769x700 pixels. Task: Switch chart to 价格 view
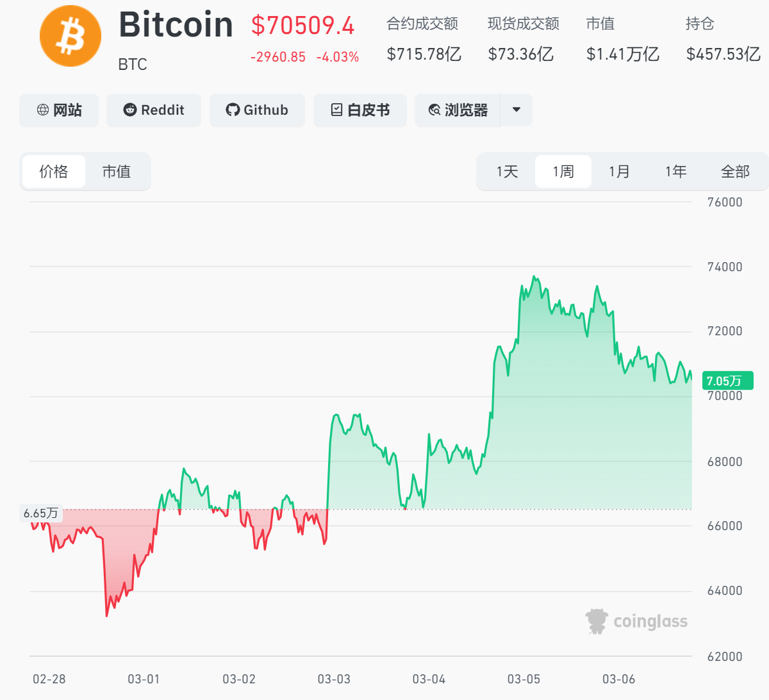(x=54, y=171)
